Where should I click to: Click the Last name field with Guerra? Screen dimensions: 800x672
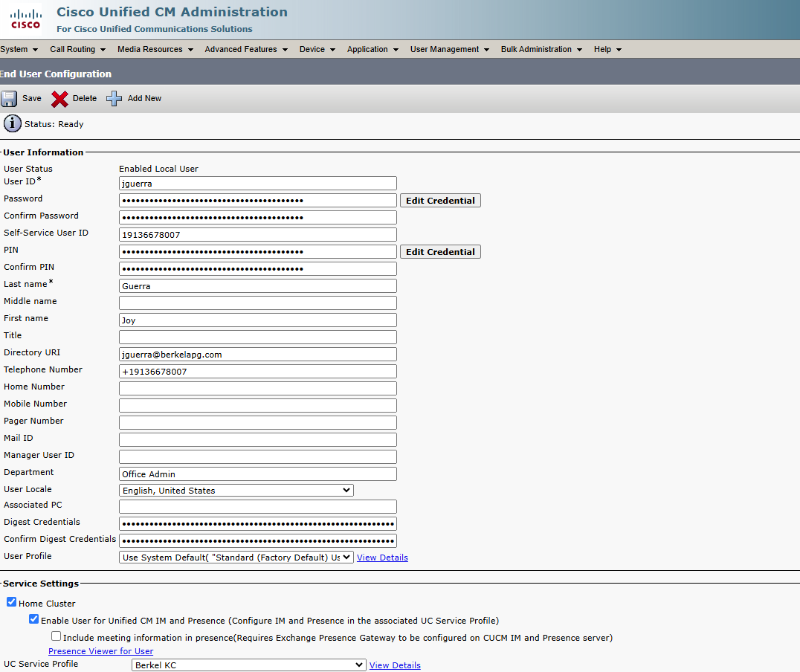pyautogui.click(x=258, y=286)
